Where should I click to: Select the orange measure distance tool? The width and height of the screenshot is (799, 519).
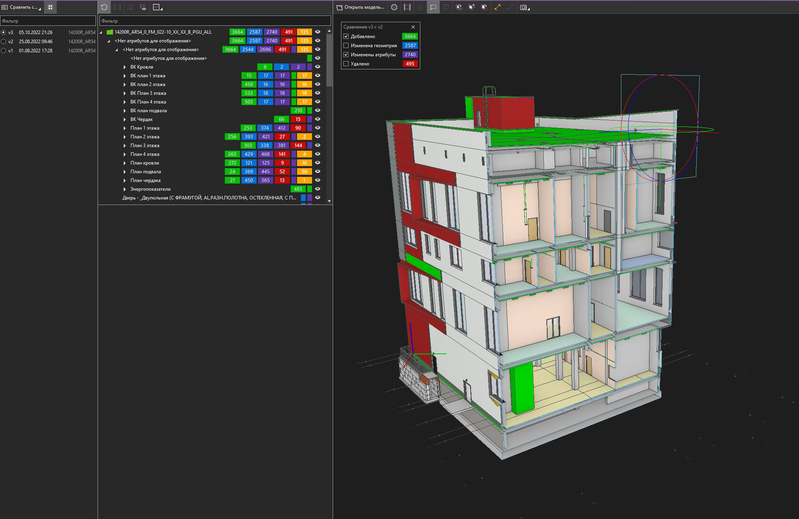pyautogui.click(x=498, y=7)
